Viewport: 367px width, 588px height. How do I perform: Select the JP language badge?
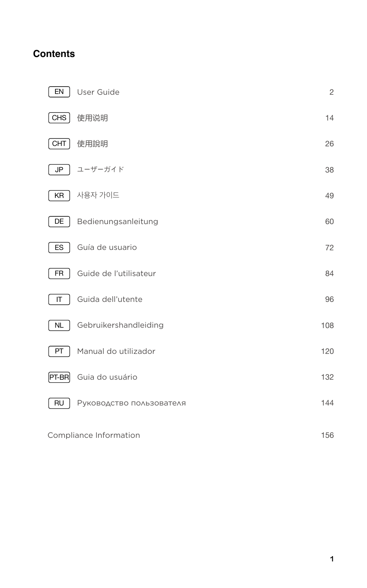click(59, 170)
